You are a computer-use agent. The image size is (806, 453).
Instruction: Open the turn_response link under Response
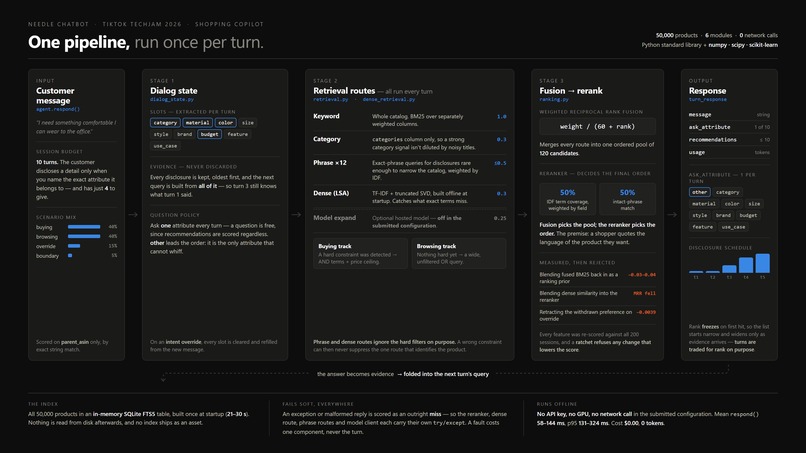pyautogui.click(x=707, y=99)
